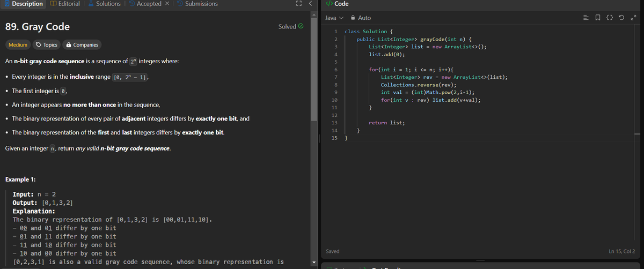Click the scroll down arrow of description
The height and width of the screenshot is (269, 644).
click(315, 262)
